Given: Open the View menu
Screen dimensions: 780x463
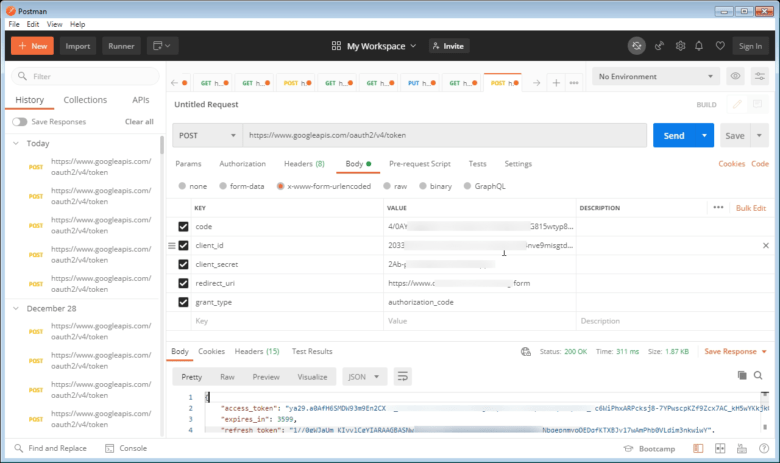Looking at the screenshot, I should click(54, 24).
